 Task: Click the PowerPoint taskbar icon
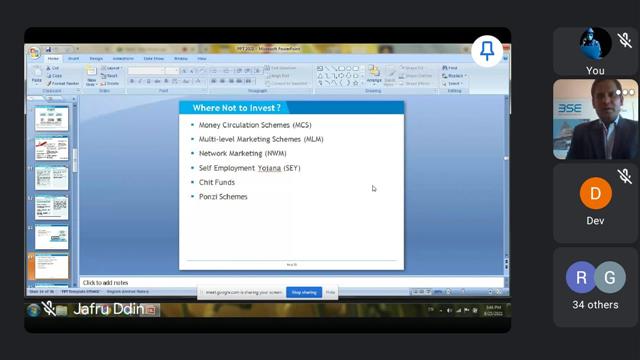coord(150,311)
